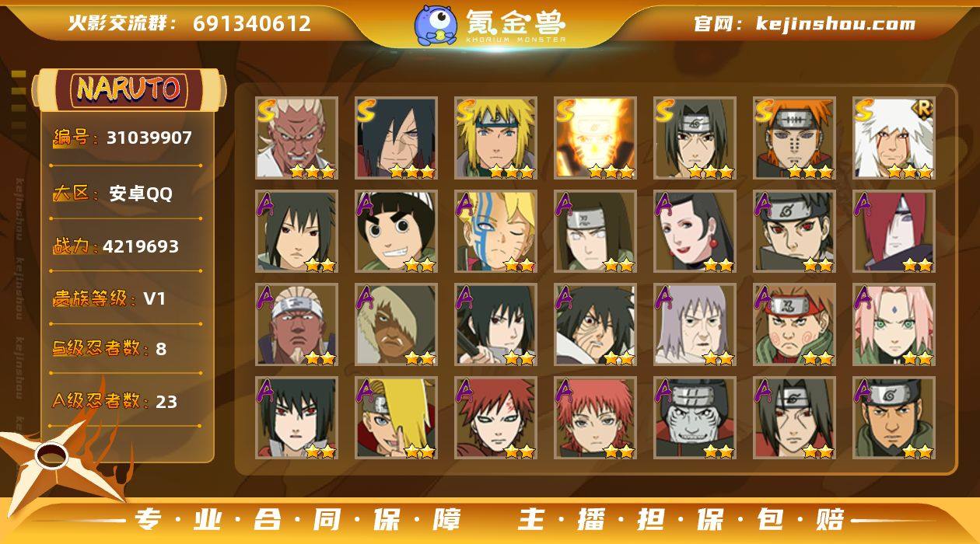The height and width of the screenshot is (544, 980).
Task: Select the glowing Nine-Tails Chakra Naruto portrait
Action: pos(595,138)
